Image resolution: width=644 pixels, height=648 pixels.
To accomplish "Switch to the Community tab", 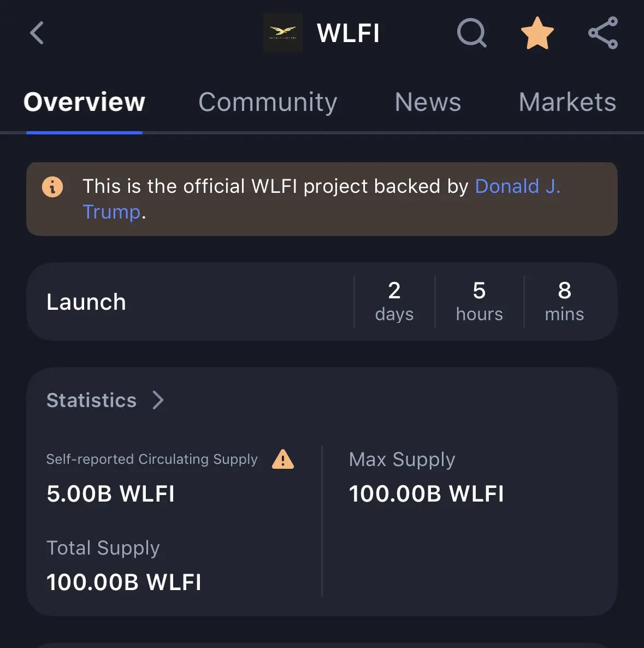I will pos(268,102).
